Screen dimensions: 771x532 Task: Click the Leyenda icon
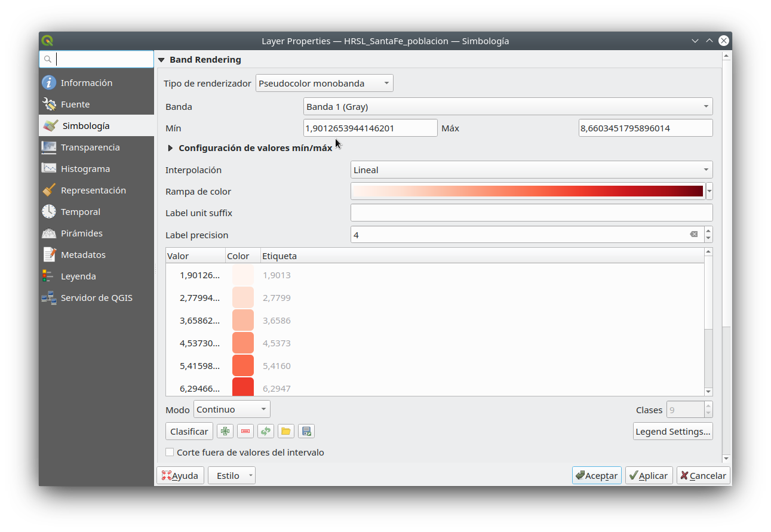pyautogui.click(x=49, y=276)
